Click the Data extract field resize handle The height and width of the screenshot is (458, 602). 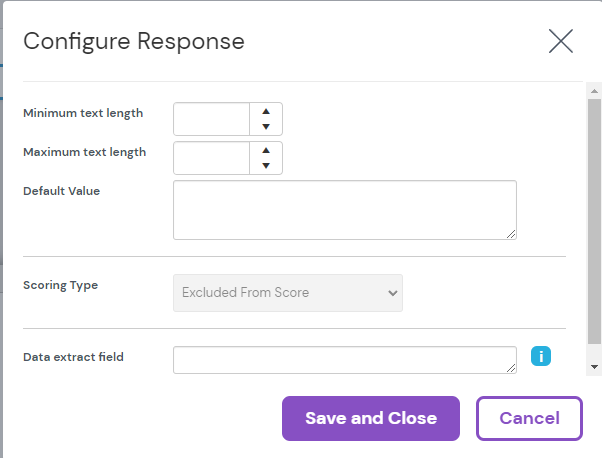pos(511,368)
